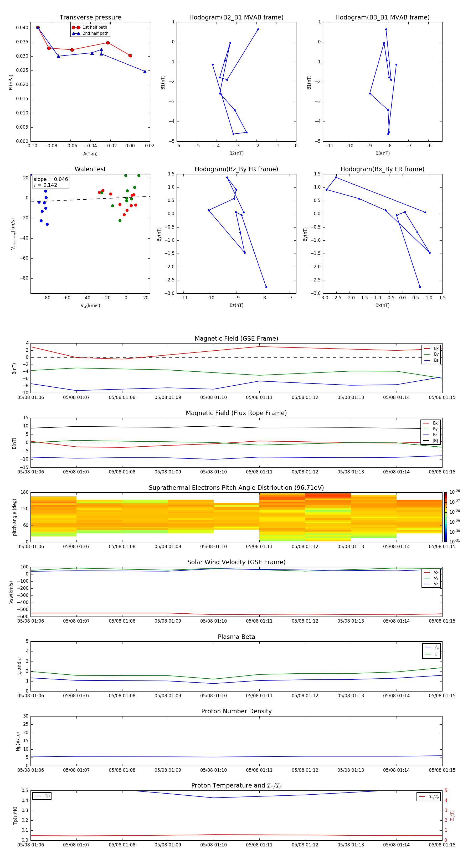This screenshot has width=473, height=868.
Task: Click the pitch angle colorbar scale
Action: [446, 517]
